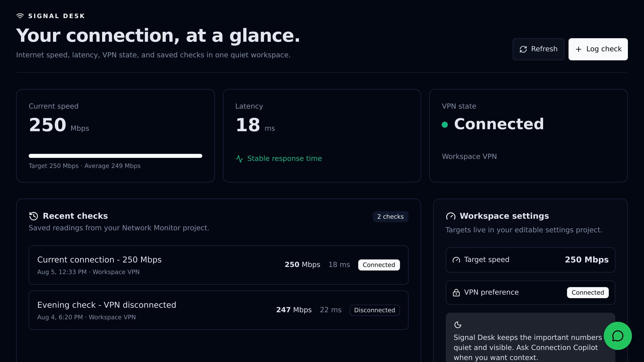Open the Evening check - VPN disconnected row
The height and width of the screenshot is (362, 644).
(218, 310)
